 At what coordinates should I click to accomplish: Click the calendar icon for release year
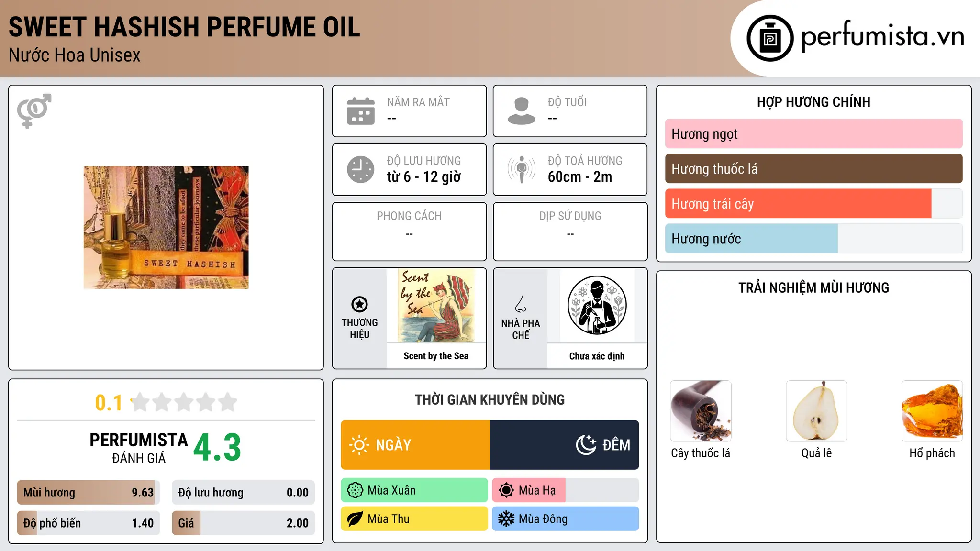[361, 111]
